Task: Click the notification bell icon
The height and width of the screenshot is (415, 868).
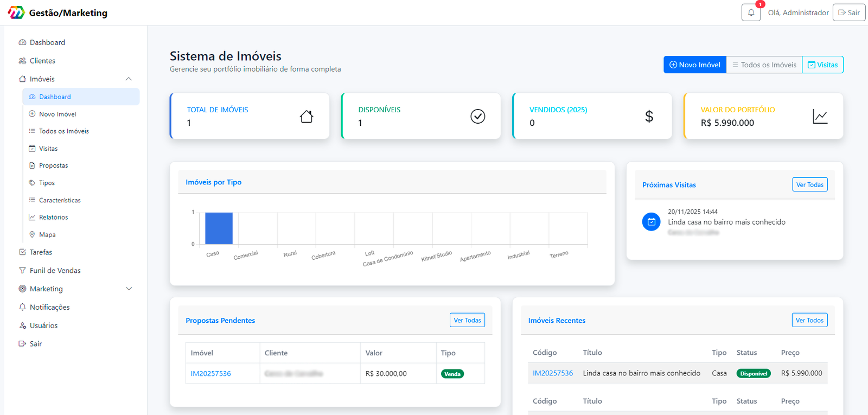Action: tap(751, 12)
